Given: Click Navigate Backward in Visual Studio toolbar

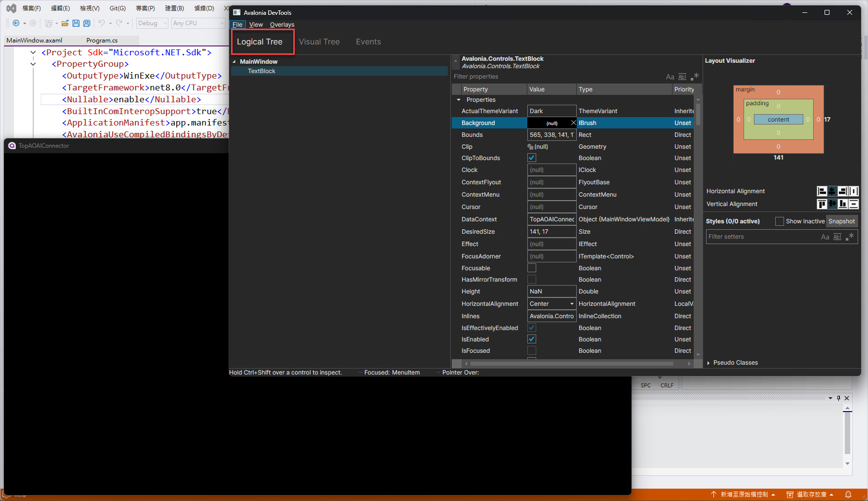Looking at the screenshot, I should click(16, 23).
